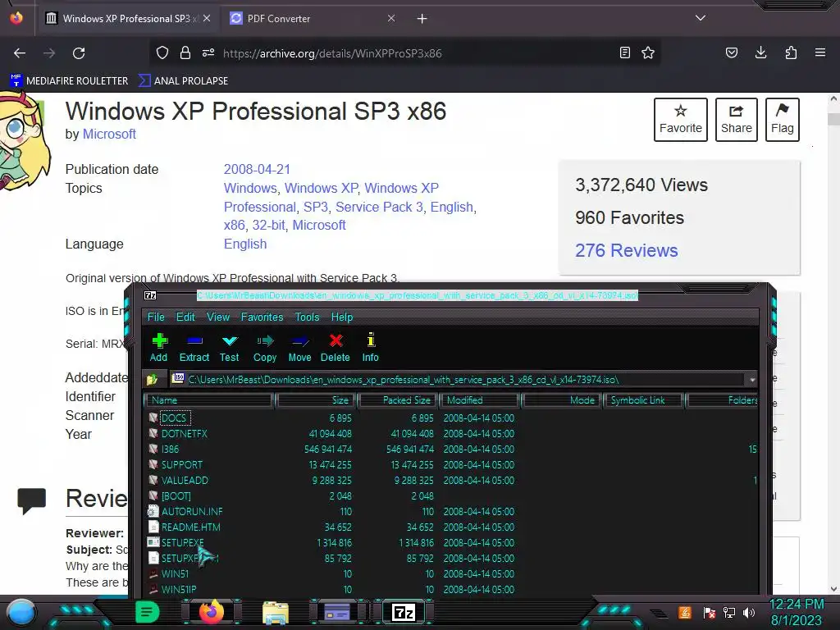This screenshot has width=840, height=630.
Task: Go back to the previous page in Firefox
Action: (x=20, y=53)
